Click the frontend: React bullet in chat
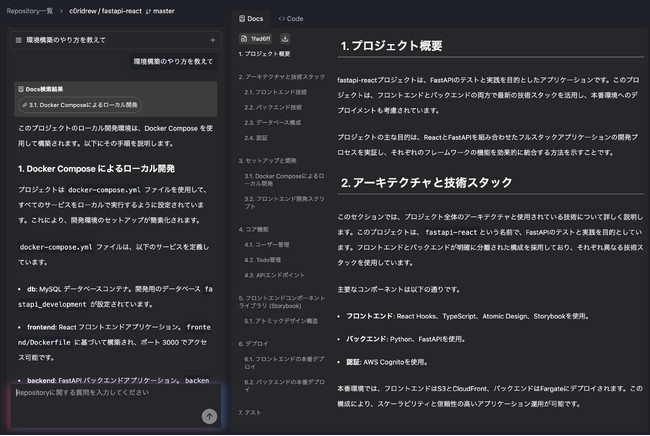The image size is (650, 436). coord(114,342)
